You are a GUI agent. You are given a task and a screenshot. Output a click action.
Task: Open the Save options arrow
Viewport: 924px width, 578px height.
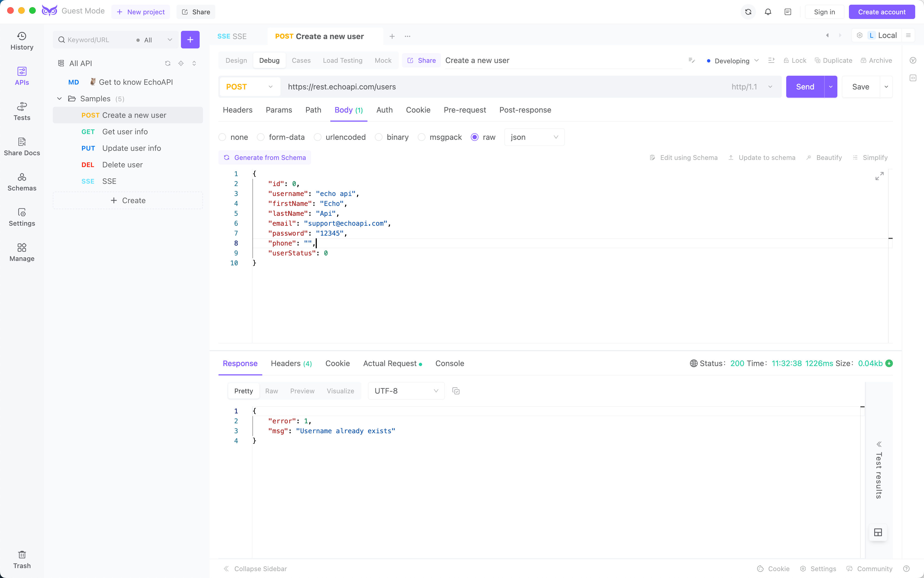click(x=886, y=87)
